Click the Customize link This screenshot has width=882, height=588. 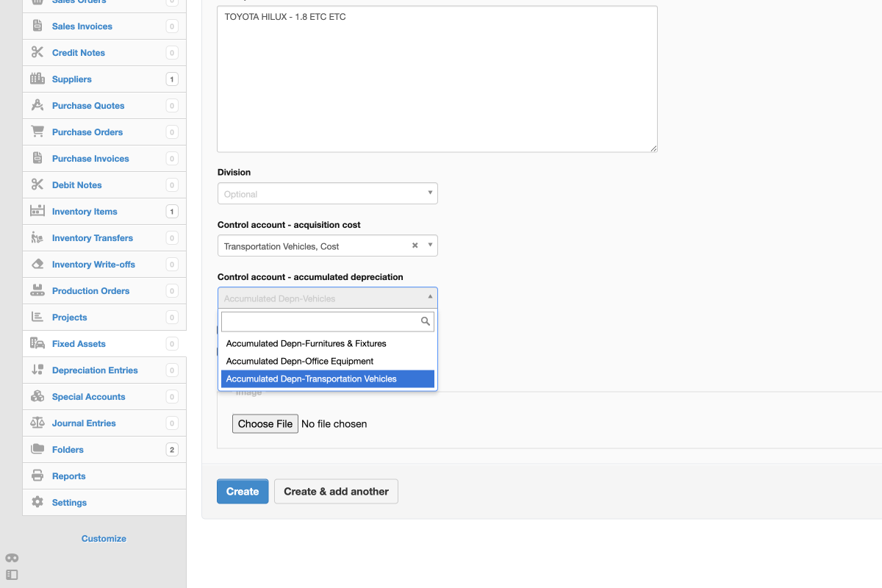point(104,539)
